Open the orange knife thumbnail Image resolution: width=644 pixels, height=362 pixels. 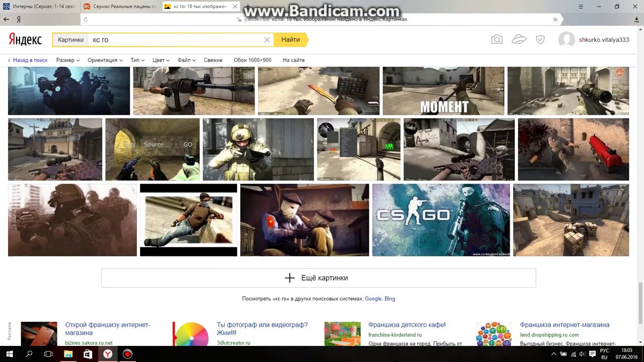click(x=318, y=91)
